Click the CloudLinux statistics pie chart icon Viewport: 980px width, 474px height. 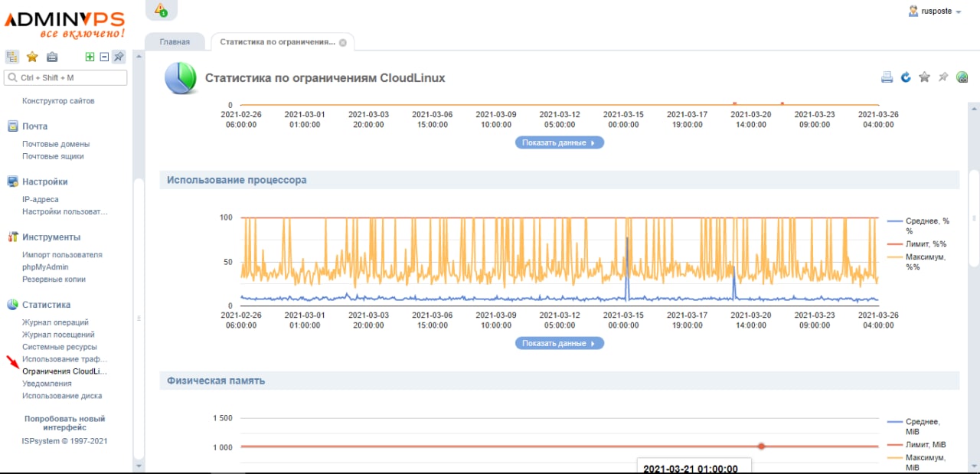coord(181,78)
